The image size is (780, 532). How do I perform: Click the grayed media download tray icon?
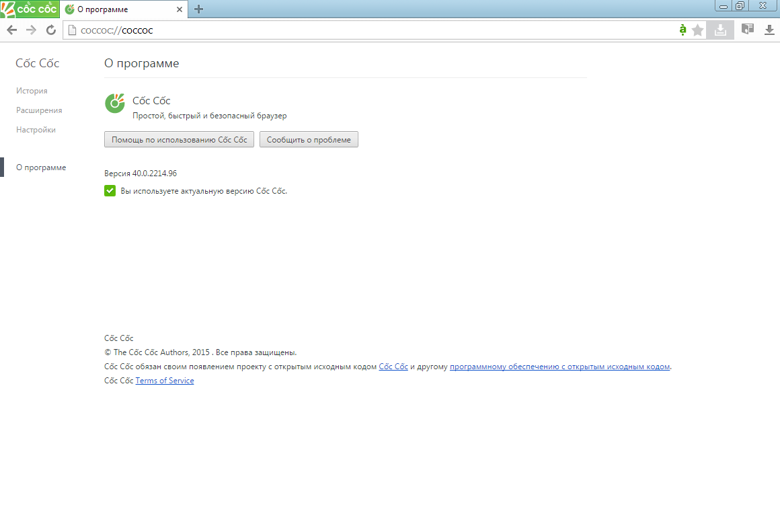coord(720,30)
